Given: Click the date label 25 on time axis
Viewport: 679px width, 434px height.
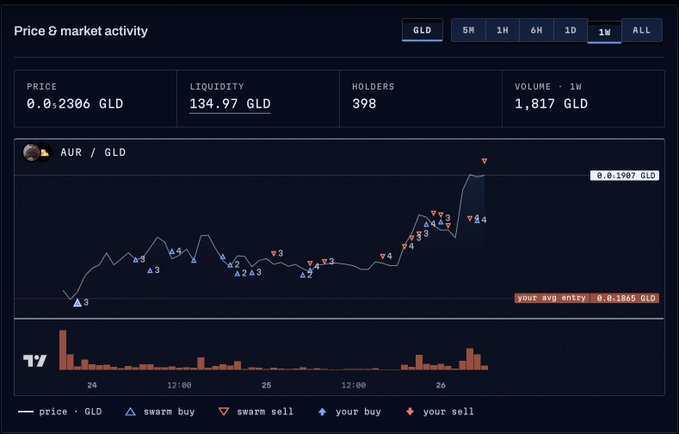Looking at the screenshot, I should pyautogui.click(x=266, y=385).
